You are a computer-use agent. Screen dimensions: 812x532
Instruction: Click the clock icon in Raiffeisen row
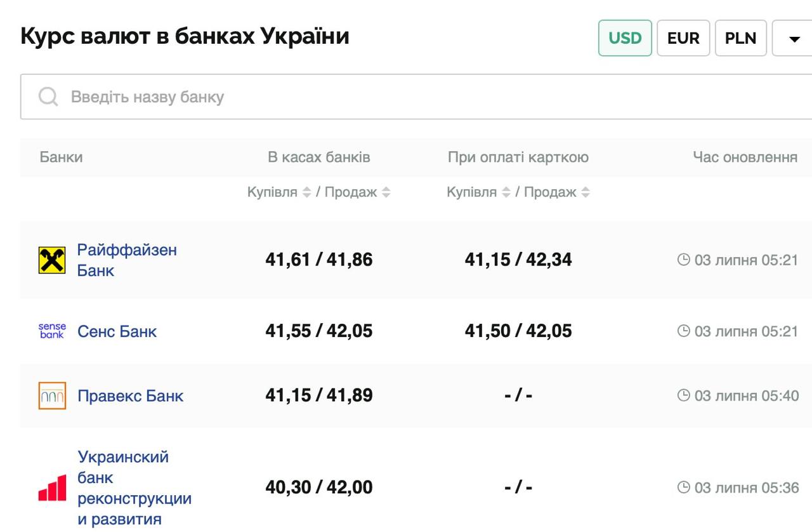click(x=683, y=260)
